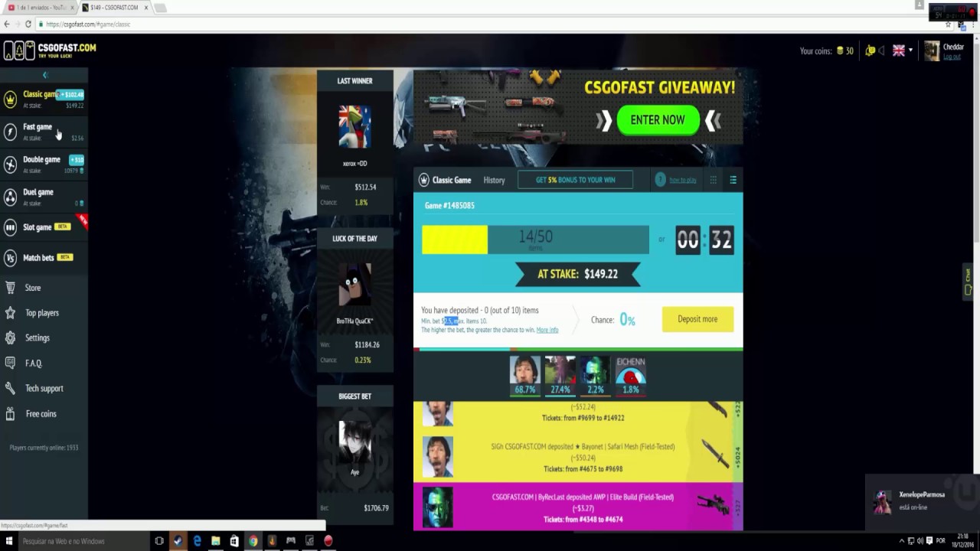The height and width of the screenshot is (551, 980).
Task: Click the Cheddar profile avatar
Action: pos(932,51)
